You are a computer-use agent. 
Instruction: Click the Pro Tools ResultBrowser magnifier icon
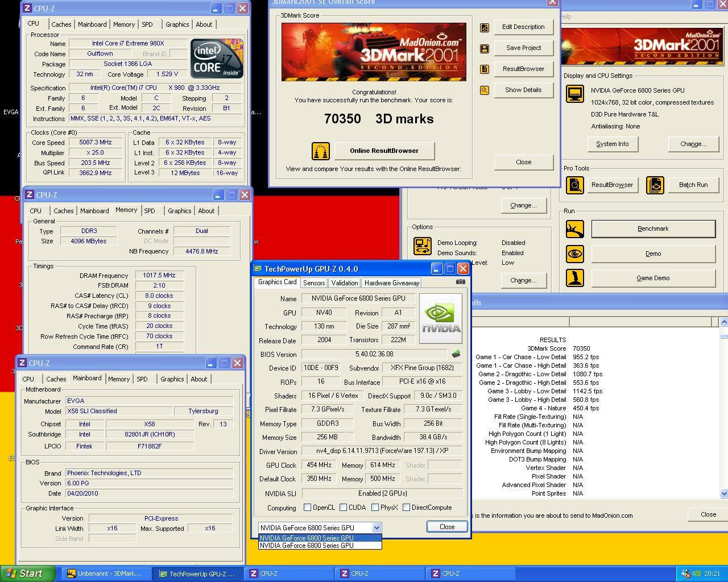point(575,185)
